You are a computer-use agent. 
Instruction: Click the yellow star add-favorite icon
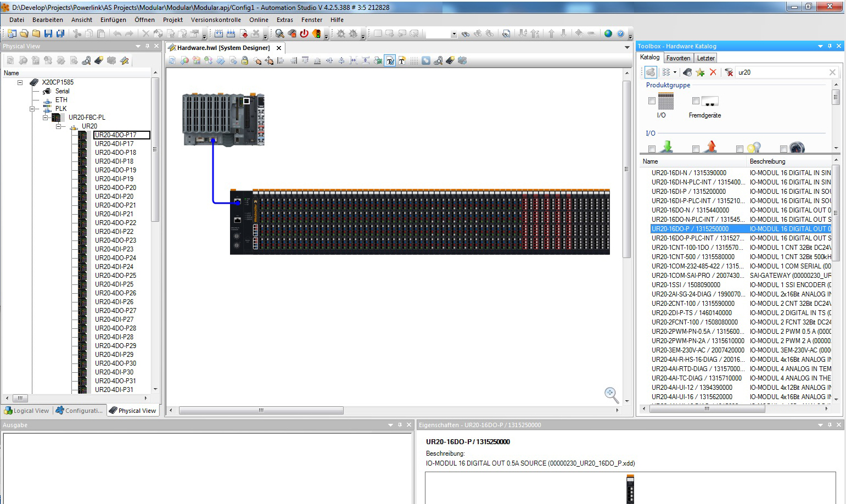pos(700,72)
